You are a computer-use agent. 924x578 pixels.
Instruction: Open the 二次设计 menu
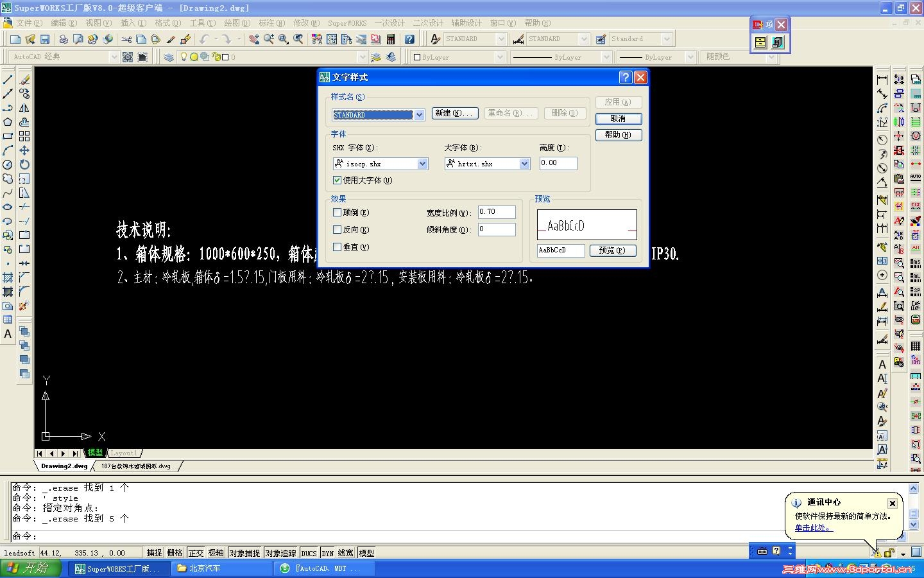click(428, 23)
